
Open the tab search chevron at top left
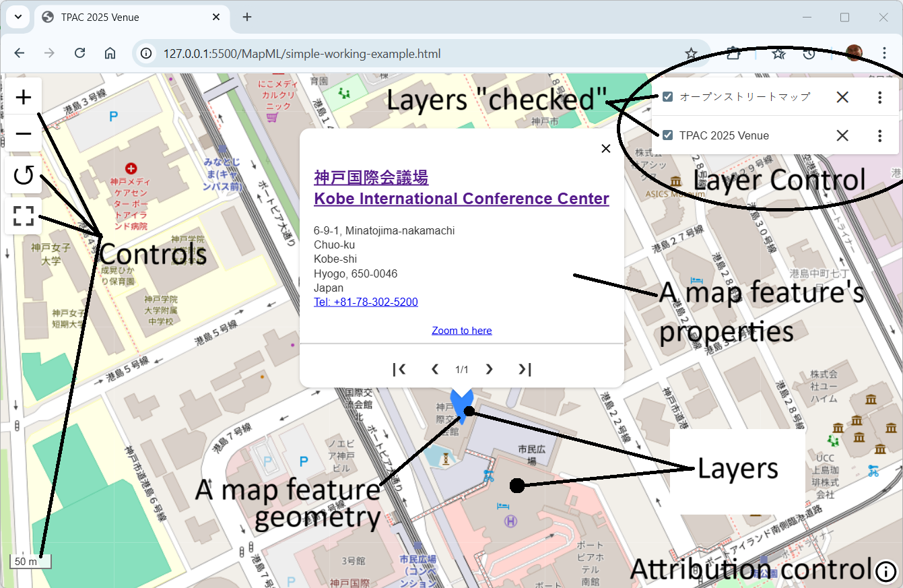coord(18,17)
